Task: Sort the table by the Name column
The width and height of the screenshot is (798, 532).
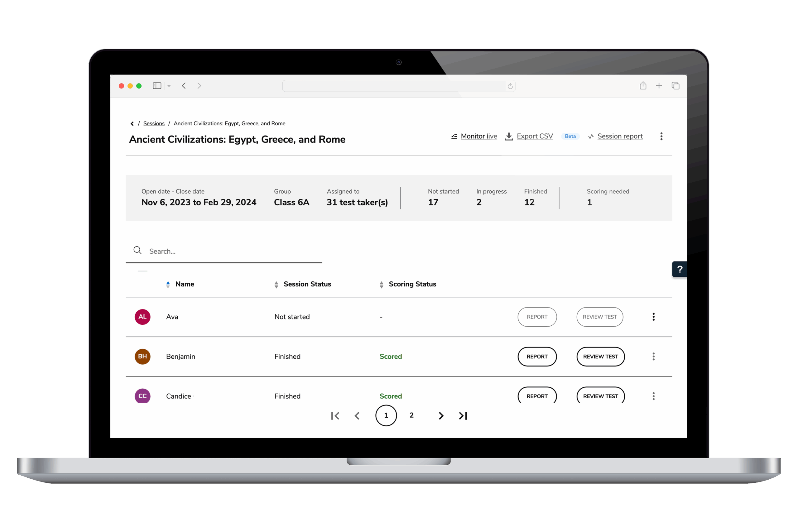Action: coord(184,284)
